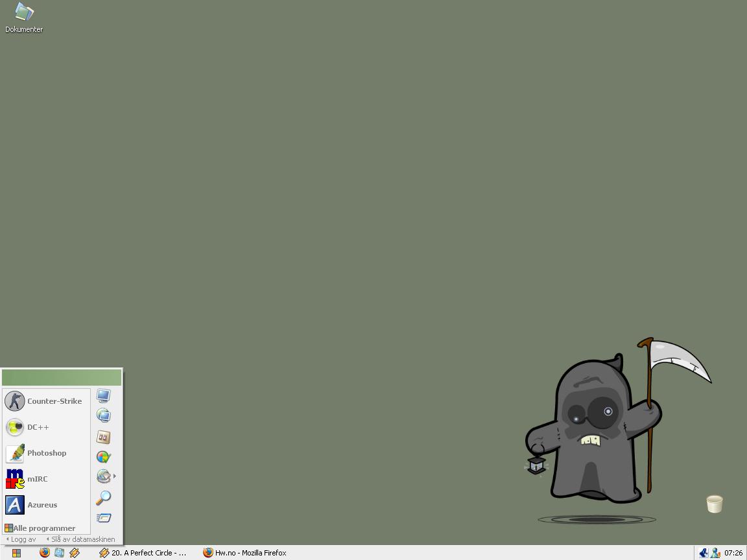Image resolution: width=747 pixels, height=560 pixels.
Task: Open Search magnifying glass icon
Action: point(103,498)
